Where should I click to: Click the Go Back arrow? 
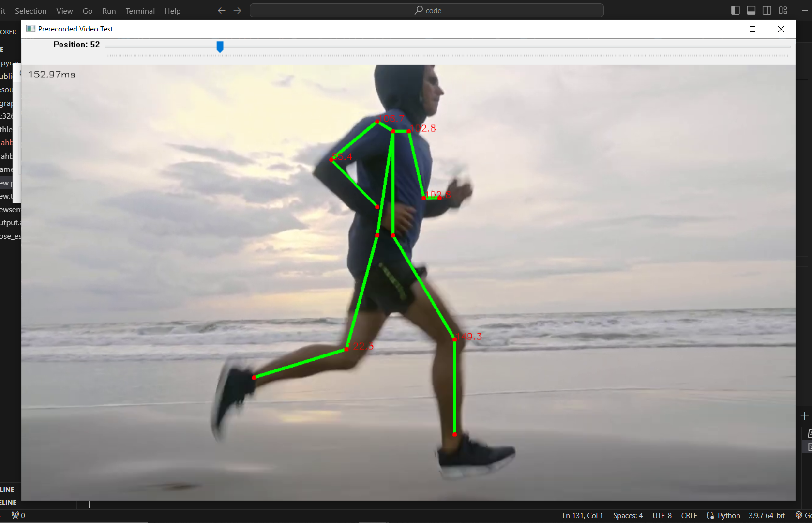click(221, 10)
